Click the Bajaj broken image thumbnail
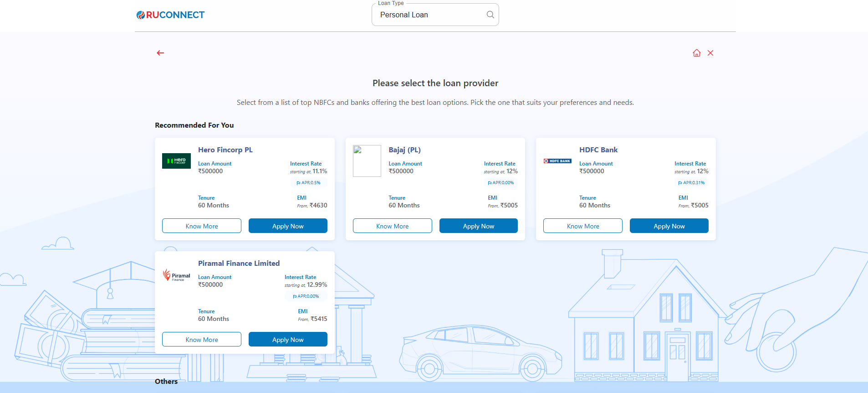The height and width of the screenshot is (393, 868). tap(367, 161)
